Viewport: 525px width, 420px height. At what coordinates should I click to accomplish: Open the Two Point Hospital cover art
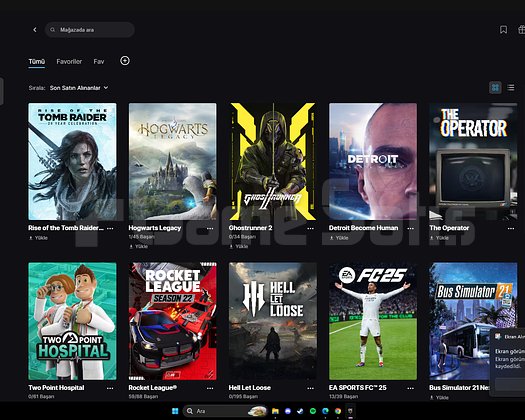pos(72,321)
